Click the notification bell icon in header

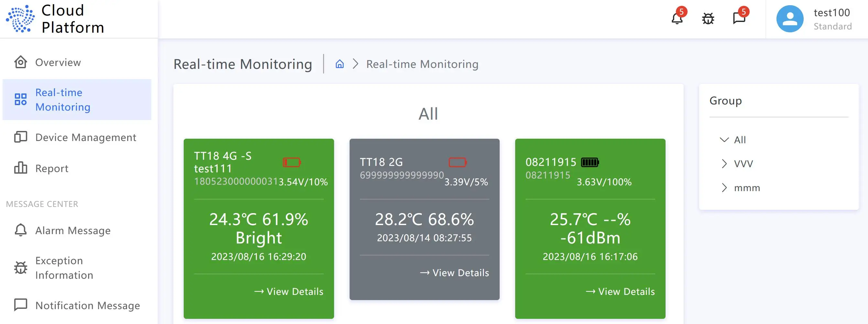[677, 18]
